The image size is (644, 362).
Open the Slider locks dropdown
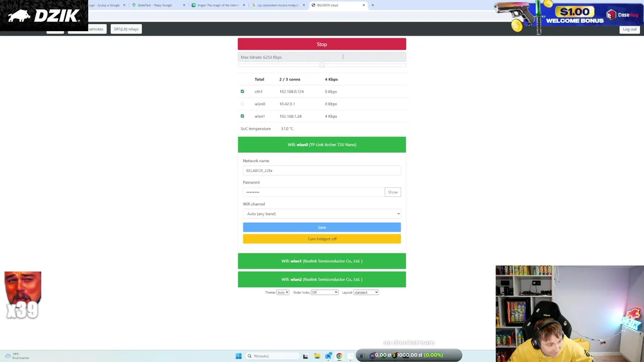324,292
